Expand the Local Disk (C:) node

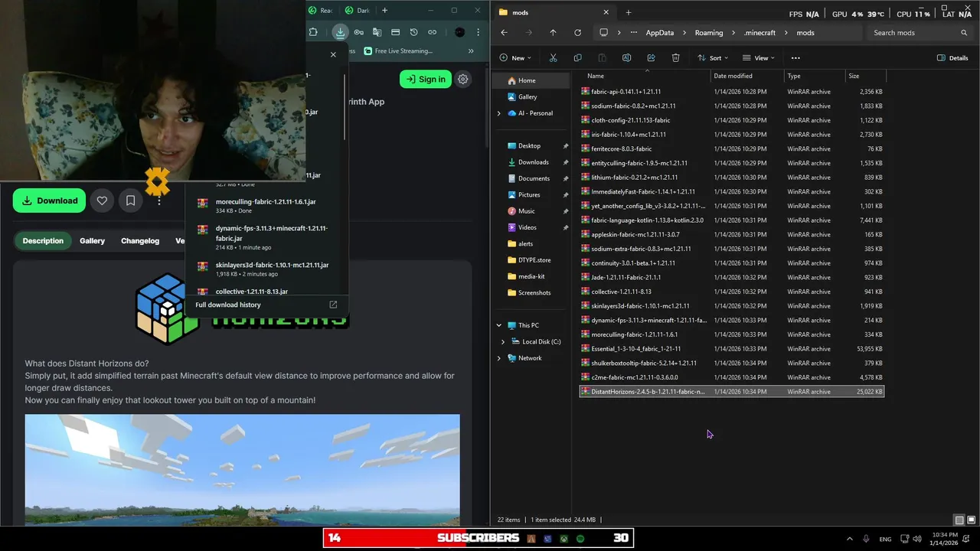point(503,341)
